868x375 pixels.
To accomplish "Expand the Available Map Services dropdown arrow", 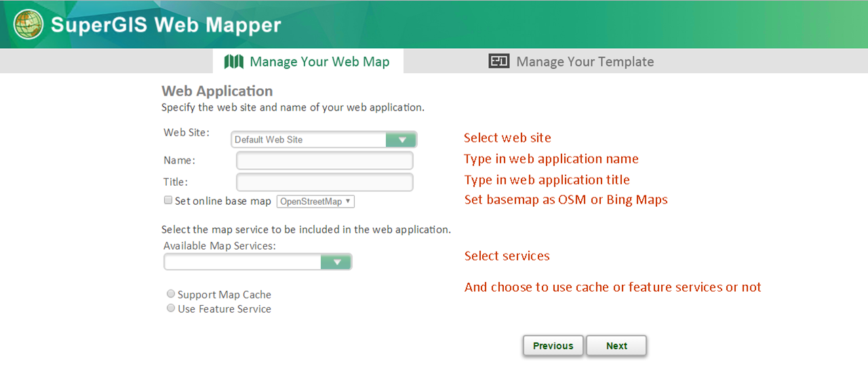I will click(x=336, y=262).
